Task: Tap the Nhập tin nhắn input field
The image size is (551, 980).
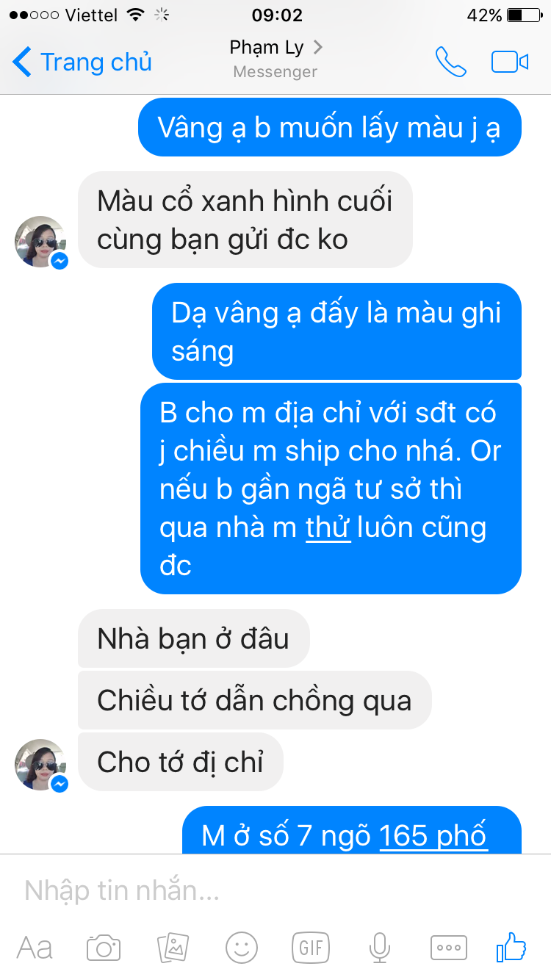Action: [x=275, y=890]
